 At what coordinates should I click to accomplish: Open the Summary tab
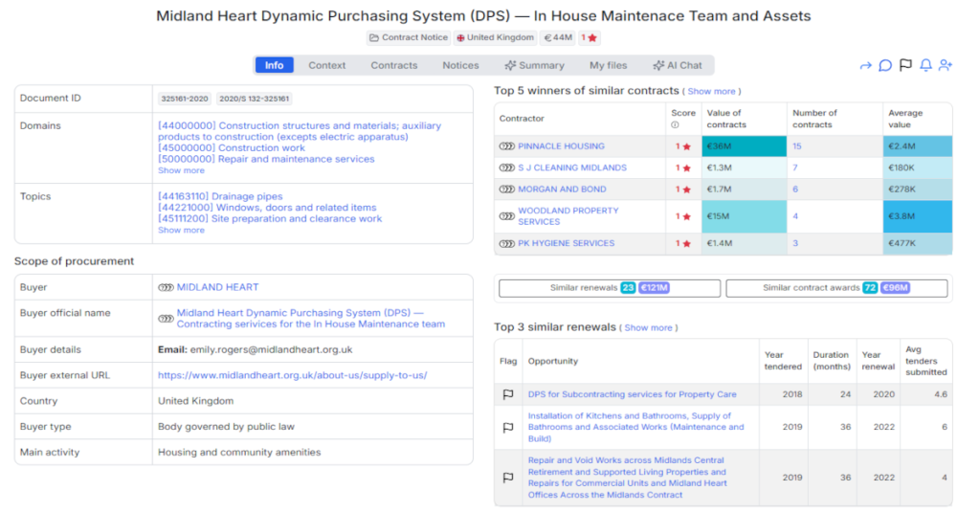534,65
